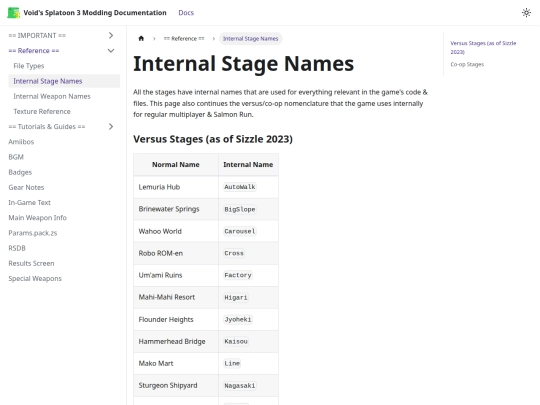Screen dimensions: 540x405
Task: Open the Gear Notes doc page
Action: pos(26,187)
